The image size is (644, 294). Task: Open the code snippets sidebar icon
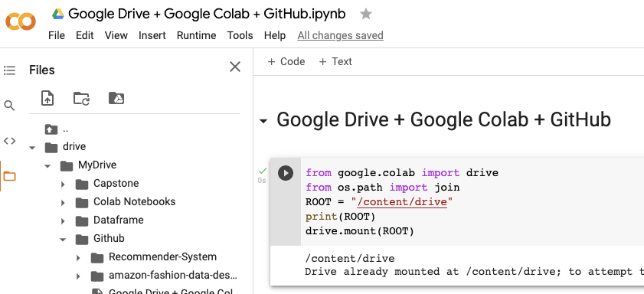tap(9, 141)
